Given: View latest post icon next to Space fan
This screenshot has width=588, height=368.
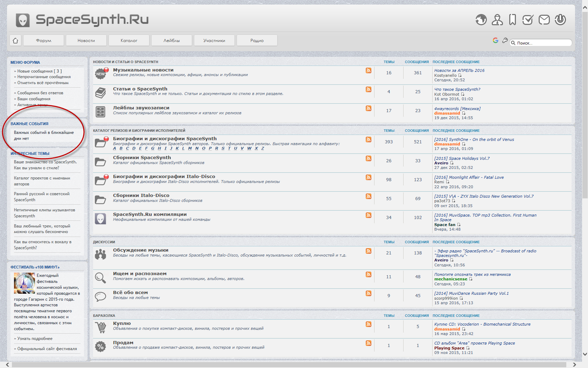Looking at the screenshot, I should (x=459, y=225).
